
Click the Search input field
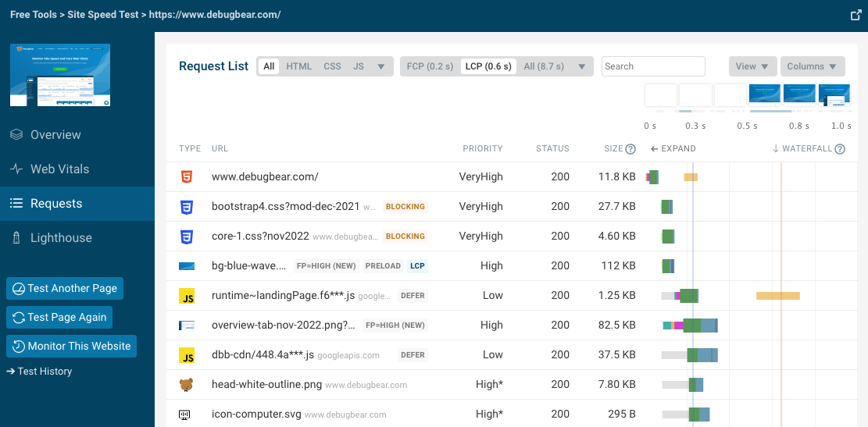(x=653, y=66)
